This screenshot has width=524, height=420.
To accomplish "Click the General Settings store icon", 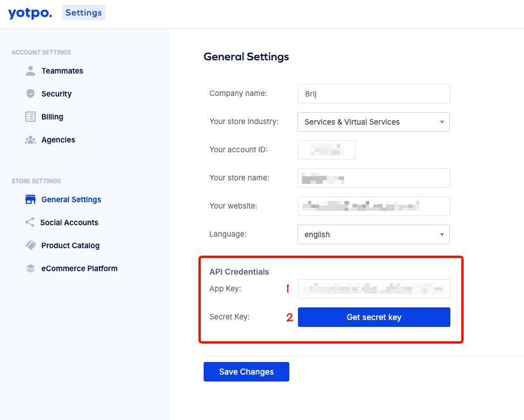I will pos(30,199).
